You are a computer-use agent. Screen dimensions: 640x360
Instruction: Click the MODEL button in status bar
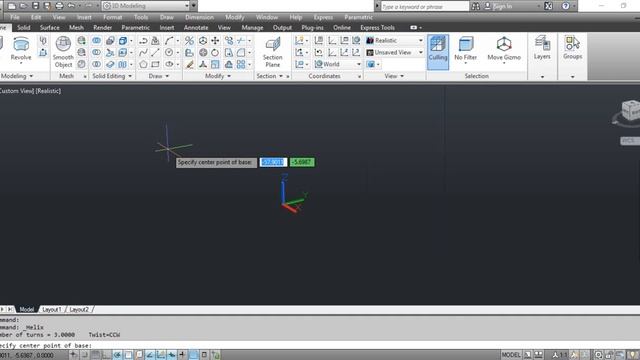click(511, 355)
